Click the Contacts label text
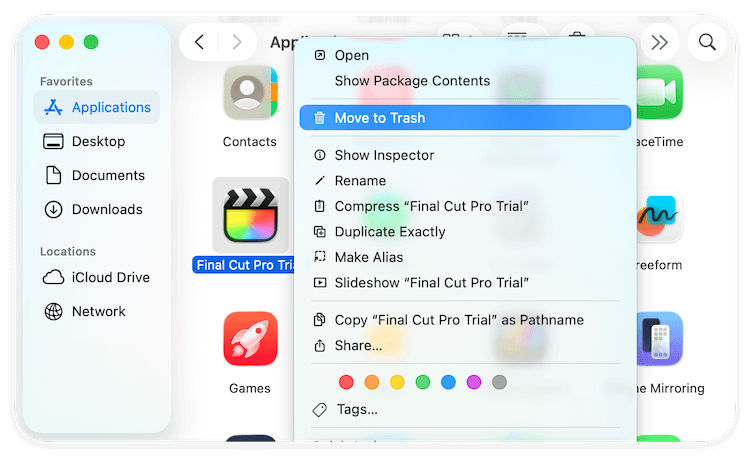The width and height of the screenshot is (750, 456). pyautogui.click(x=250, y=142)
